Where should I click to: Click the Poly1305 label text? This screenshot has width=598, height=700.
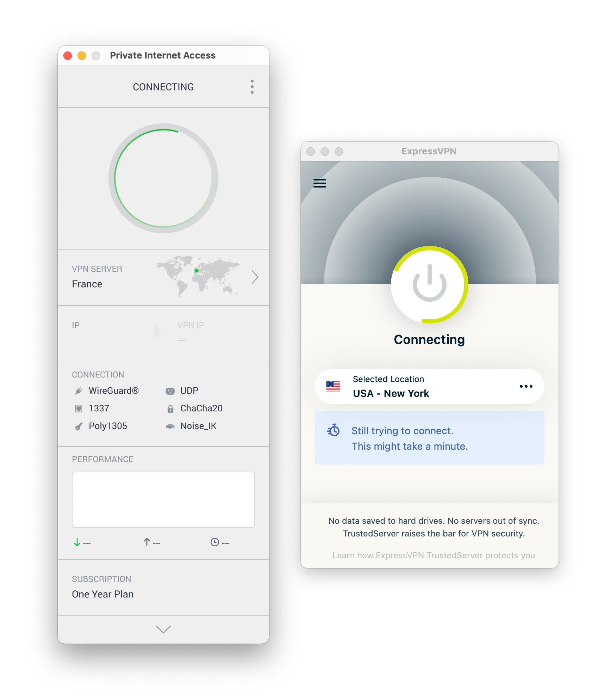coord(108,426)
